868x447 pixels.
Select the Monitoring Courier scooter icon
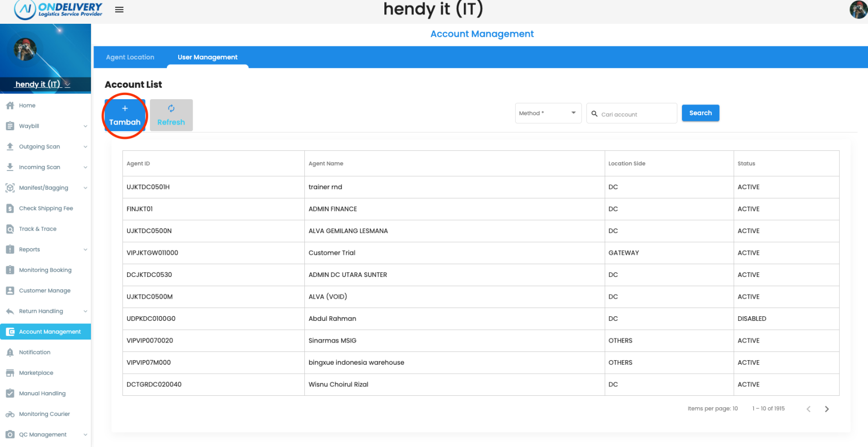tap(10, 414)
